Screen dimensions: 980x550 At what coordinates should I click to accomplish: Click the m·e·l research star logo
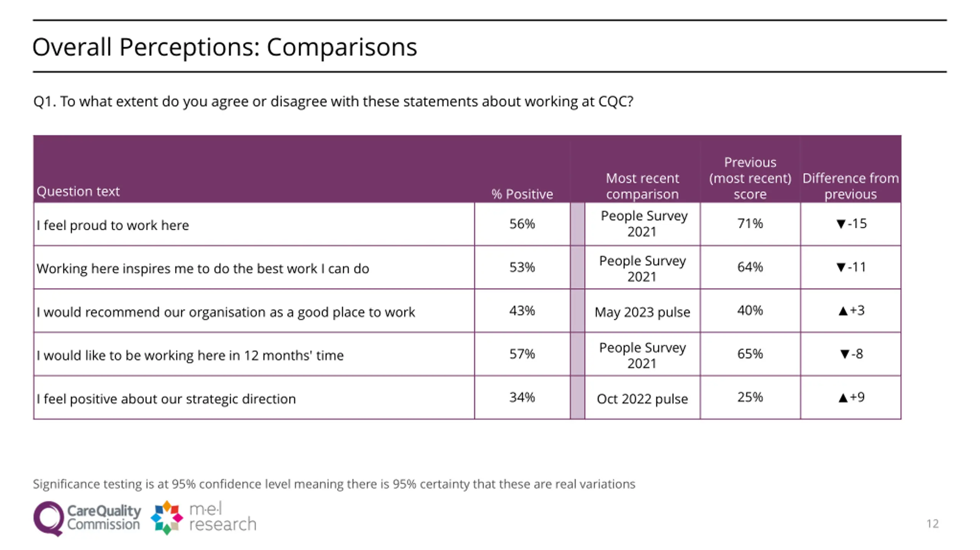(x=167, y=517)
